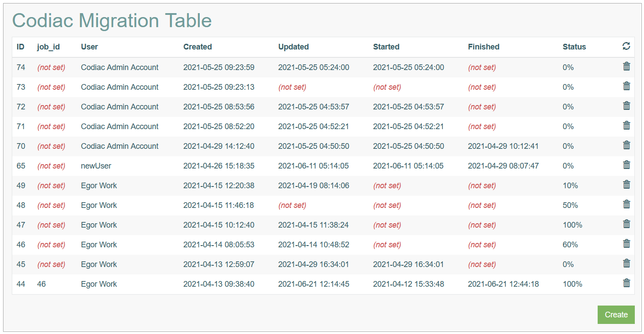The image size is (644, 334).
Task: Click created date 2021-04-29 14:12:40
Action: (x=219, y=146)
